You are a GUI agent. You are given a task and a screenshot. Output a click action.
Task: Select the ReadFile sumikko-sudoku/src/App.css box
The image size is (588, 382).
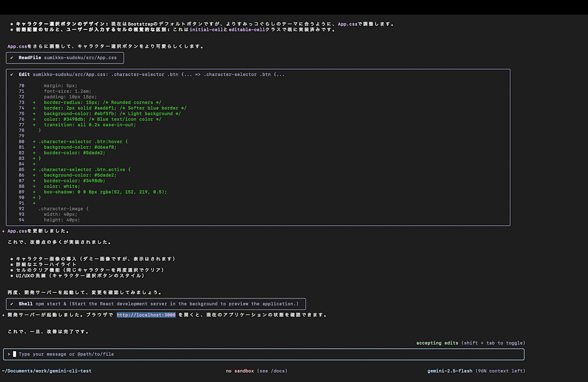point(65,58)
